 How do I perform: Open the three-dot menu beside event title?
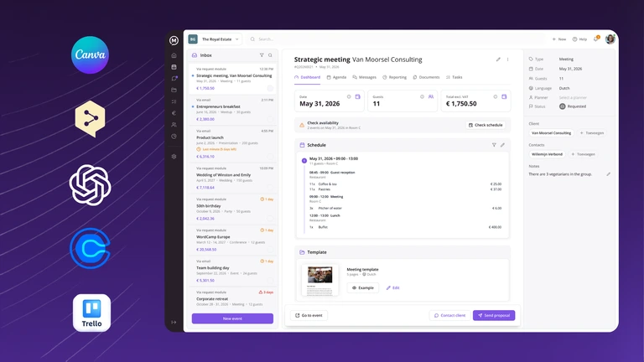click(507, 59)
